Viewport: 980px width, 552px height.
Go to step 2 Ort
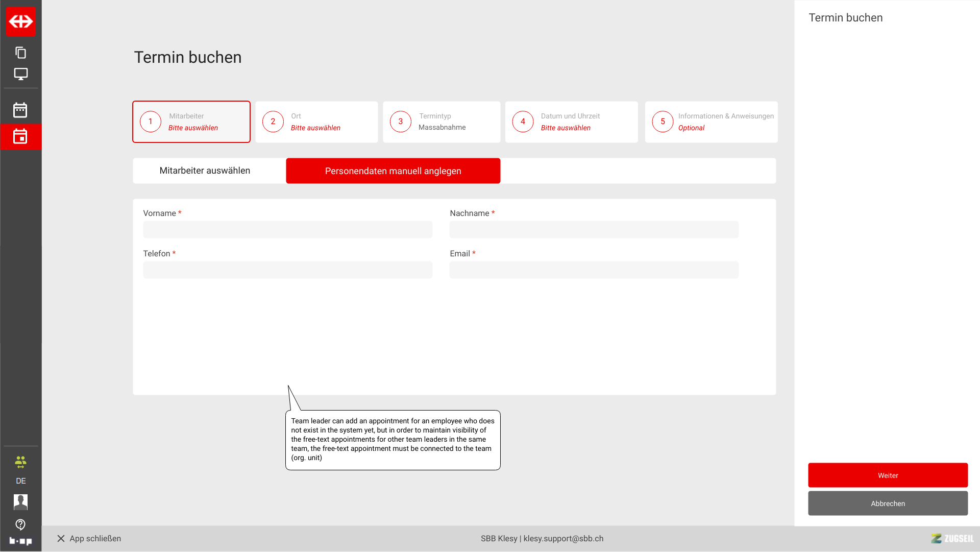point(316,122)
